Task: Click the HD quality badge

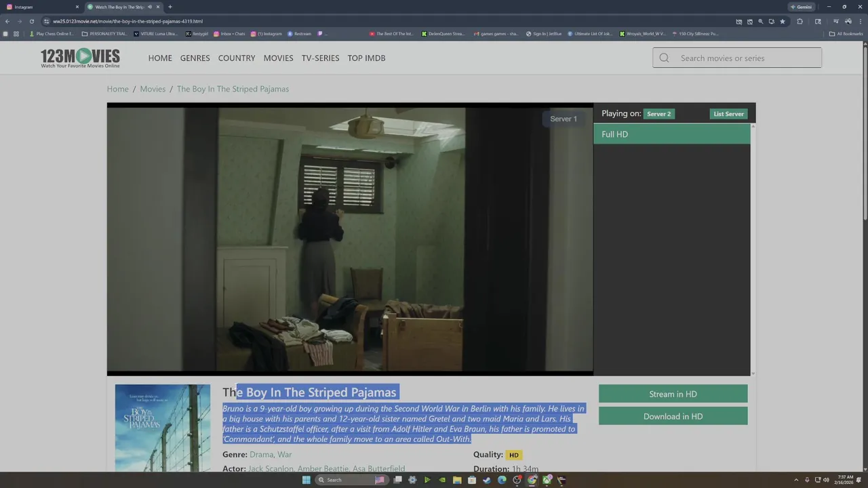Action: click(x=514, y=455)
